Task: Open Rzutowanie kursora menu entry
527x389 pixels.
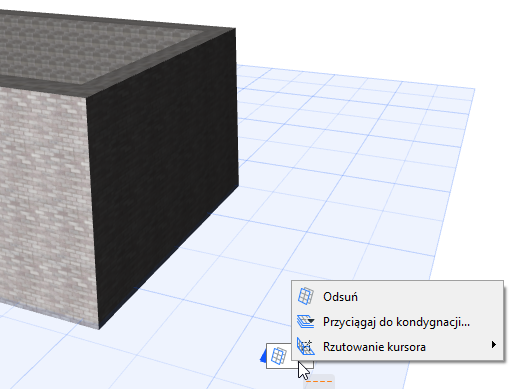Action: (x=397, y=346)
